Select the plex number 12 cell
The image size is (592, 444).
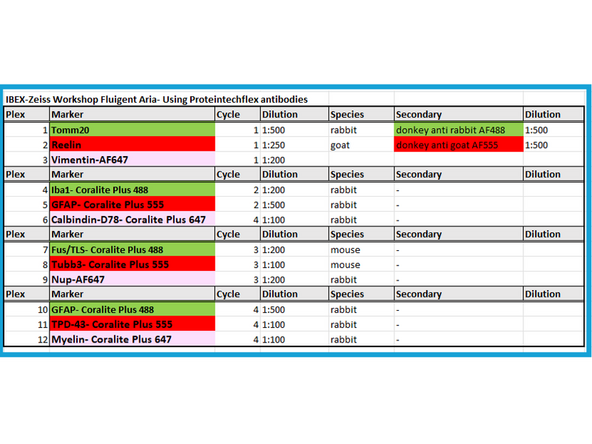[26, 339]
